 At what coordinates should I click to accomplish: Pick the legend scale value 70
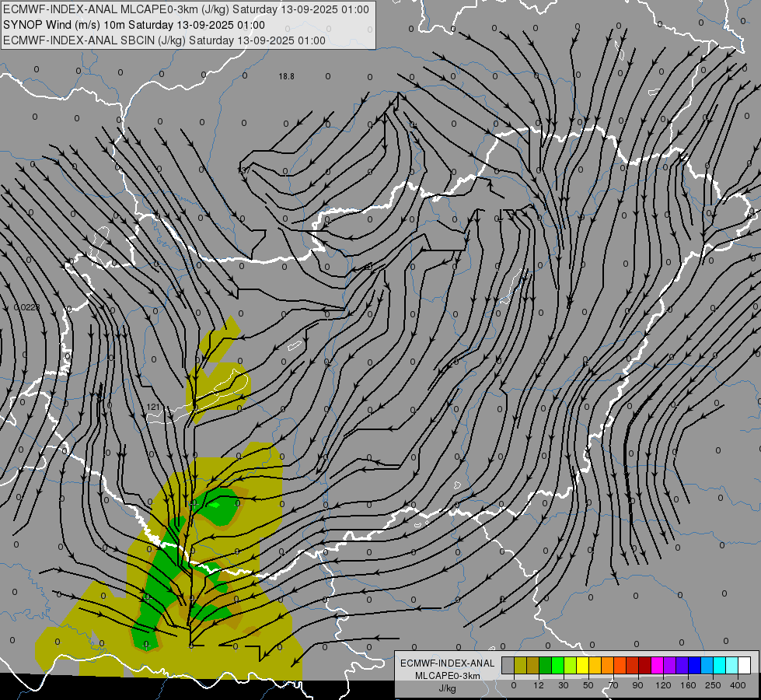coord(613,685)
